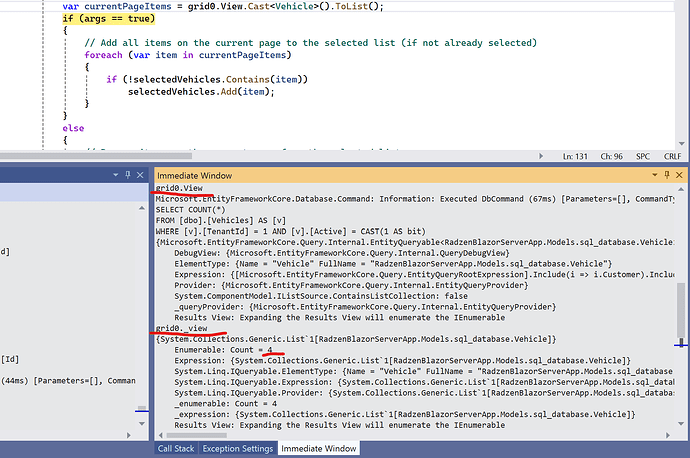Click Immediate Window scroll up arrow
The image size is (690, 458).
click(681, 189)
